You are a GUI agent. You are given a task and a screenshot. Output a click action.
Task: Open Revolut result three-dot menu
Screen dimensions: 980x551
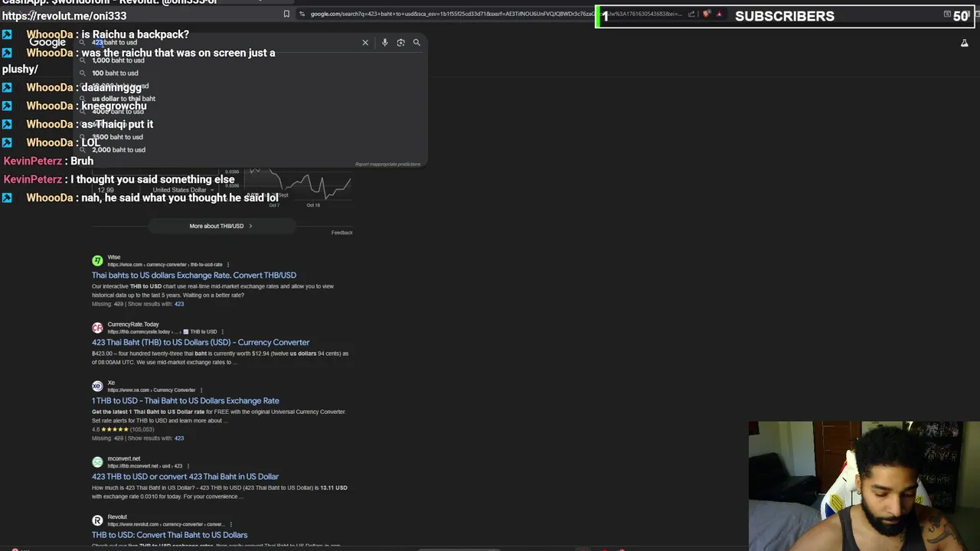click(230, 525)
